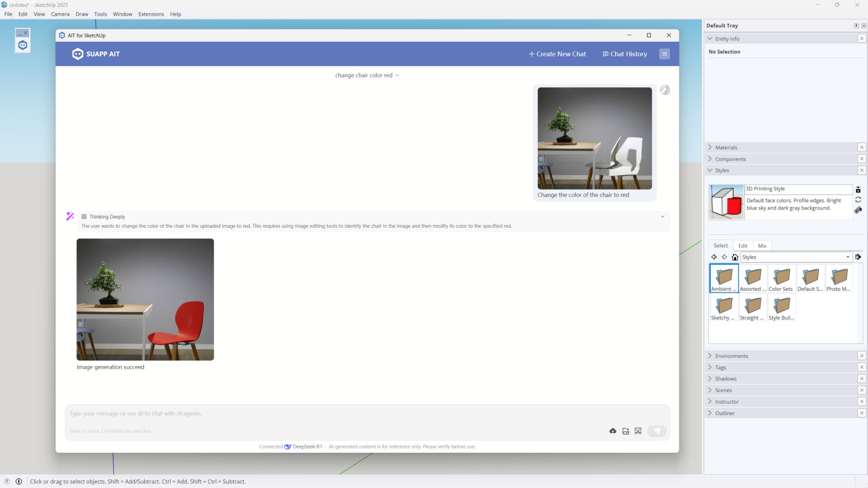Expand the Materials panel
Viewport: 868px width, 488px height.
[x=726, y=147]
